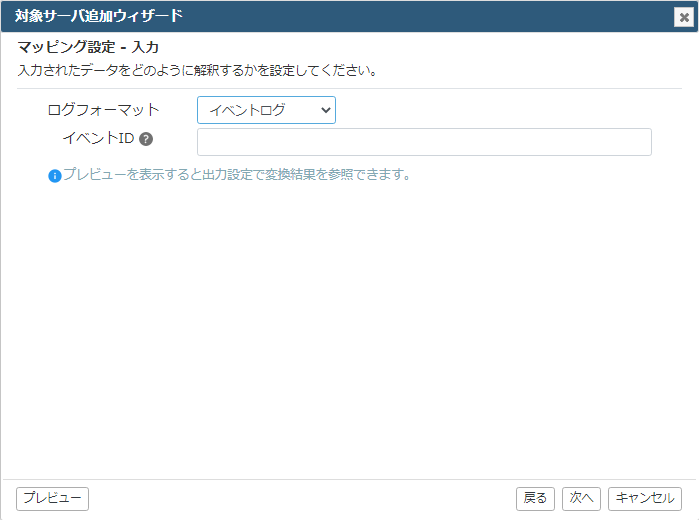Click the blue info icon before プレビュー hint
Image resolution: width=699 pixels, height=520 pixels.
[x=55, y=176]
